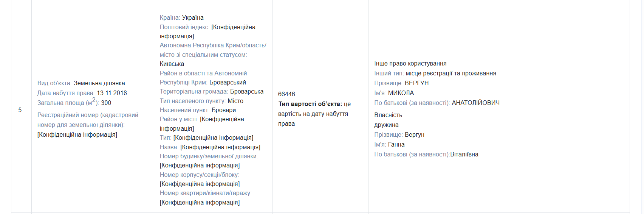Click row number 5 cell
The image size is (644, 214).
20,110
